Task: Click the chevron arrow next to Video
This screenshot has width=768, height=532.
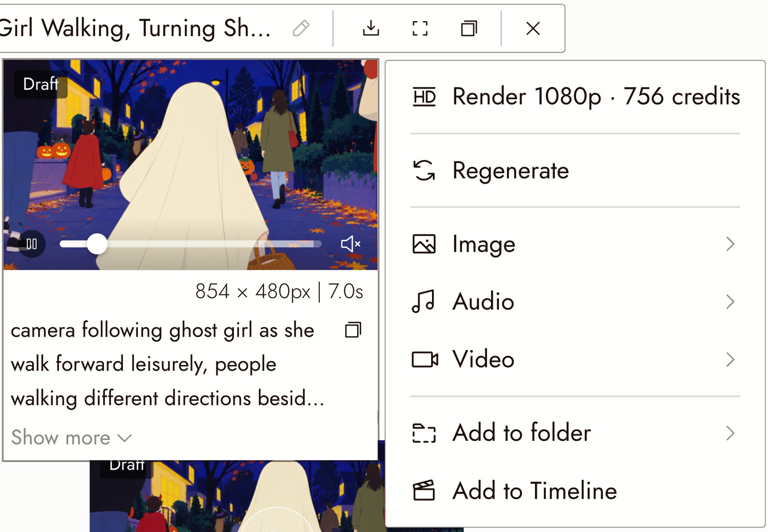Action: click(730, 359)
